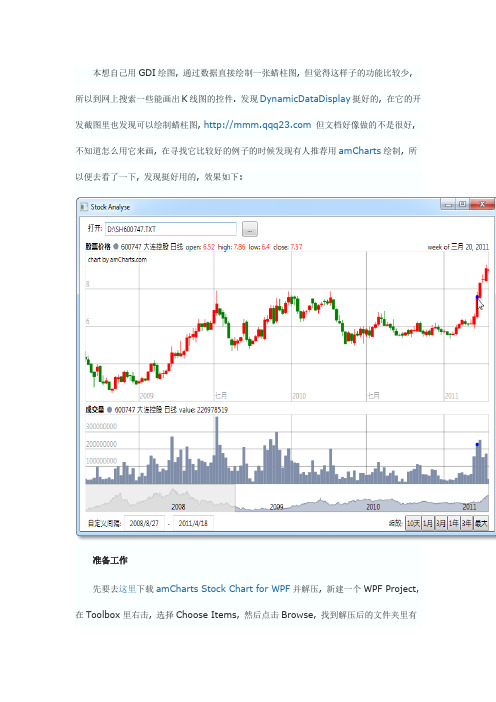Image resolution: width=496 pixels, height=702 pixels.
Task: Select the 3月 zoom period button
Action: [441, 523]
